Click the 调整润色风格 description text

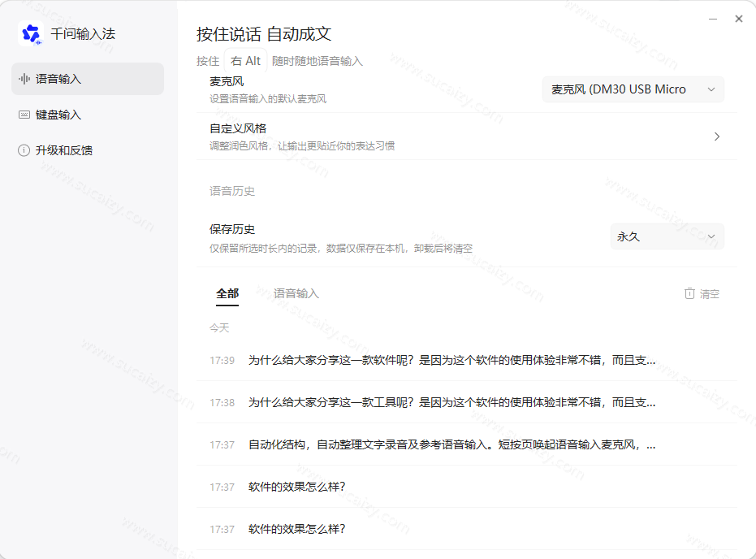(302, 145)
